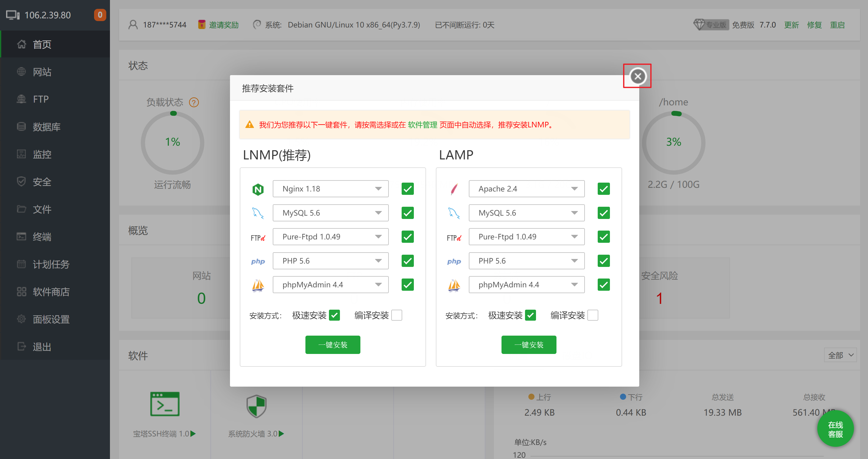Click the Apache feather icon in LAMP
The width and height of the screenshot is (868, 459).
pyautogui.click(x=454, y=189)
